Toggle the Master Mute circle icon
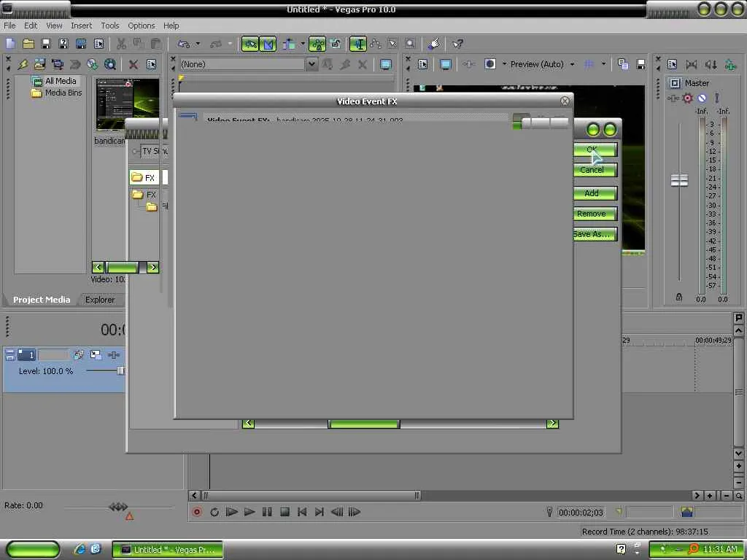747x560 pixels. [702, 98]
